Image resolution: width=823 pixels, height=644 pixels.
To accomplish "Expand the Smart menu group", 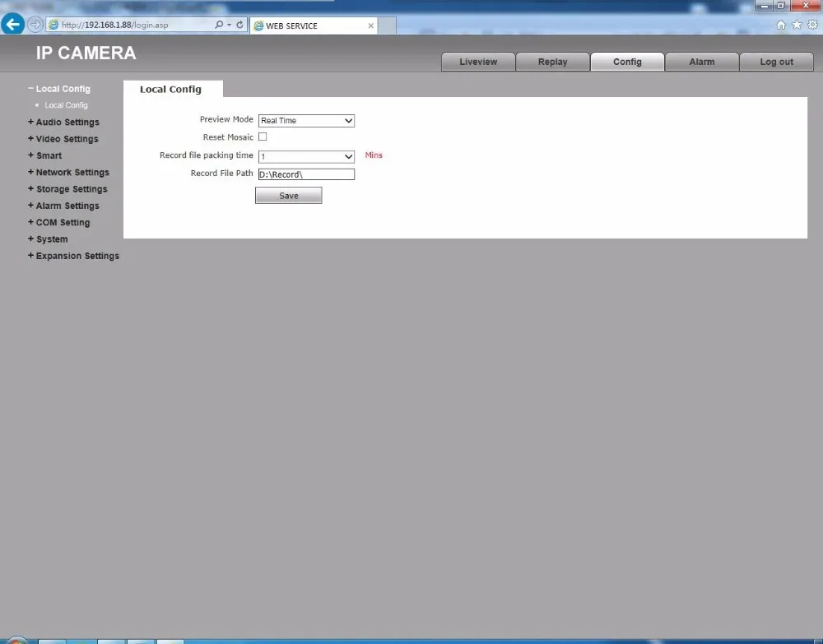I will (44, 155).
